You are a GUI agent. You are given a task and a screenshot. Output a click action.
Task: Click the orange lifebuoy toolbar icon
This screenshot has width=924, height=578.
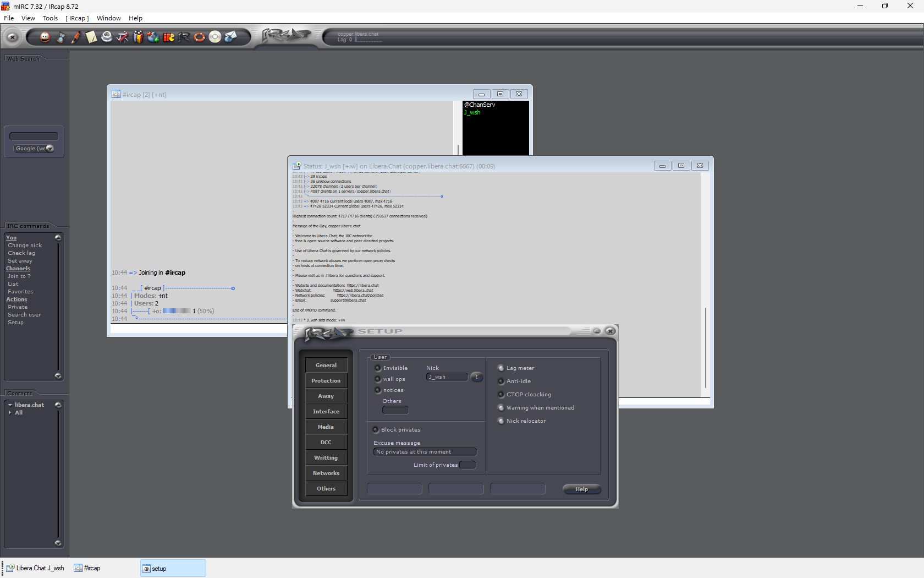200,37
